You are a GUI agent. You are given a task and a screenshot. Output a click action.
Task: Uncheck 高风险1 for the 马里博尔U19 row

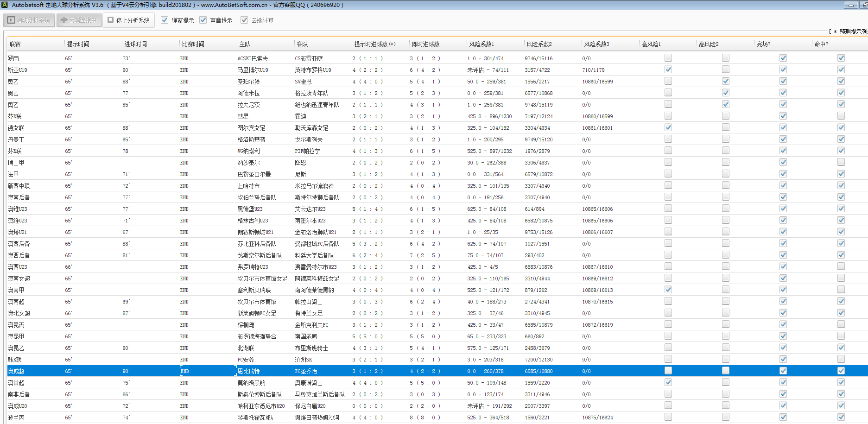coord(668,70)
